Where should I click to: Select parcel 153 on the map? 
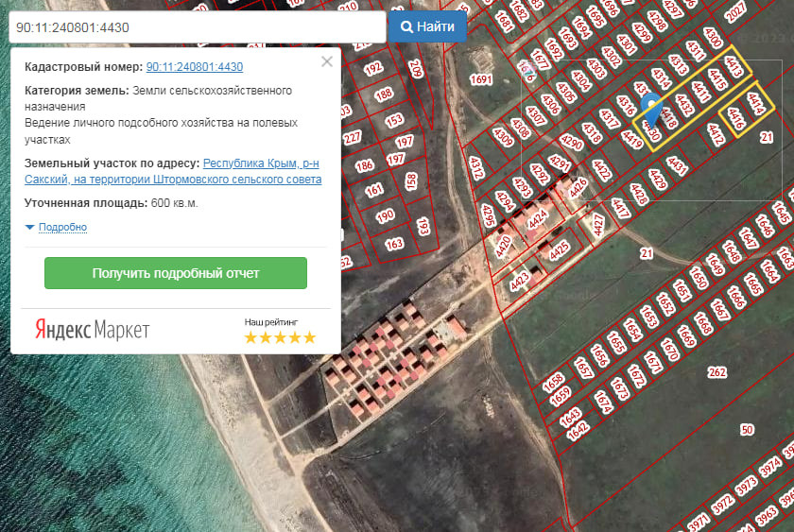click(394, 120)
